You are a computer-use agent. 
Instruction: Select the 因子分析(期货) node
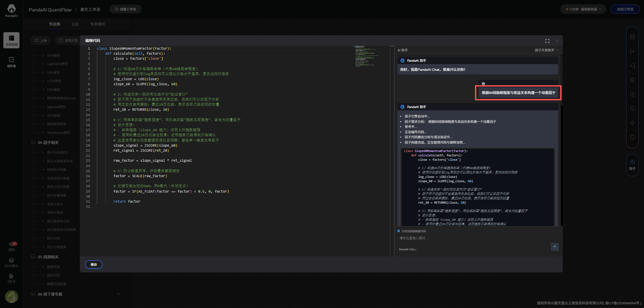point(58,153)
